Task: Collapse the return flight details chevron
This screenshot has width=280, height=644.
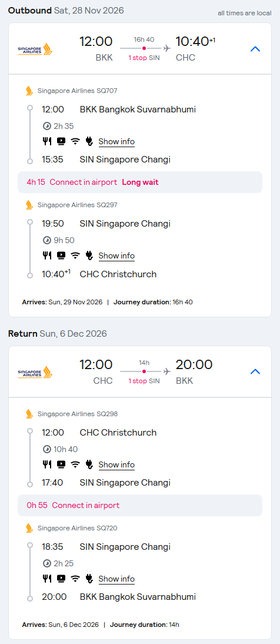Action: point(255,371)
